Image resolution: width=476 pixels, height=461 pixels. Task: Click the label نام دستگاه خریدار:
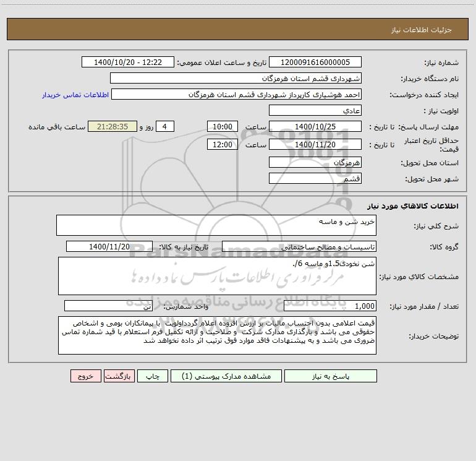(430, 79)
